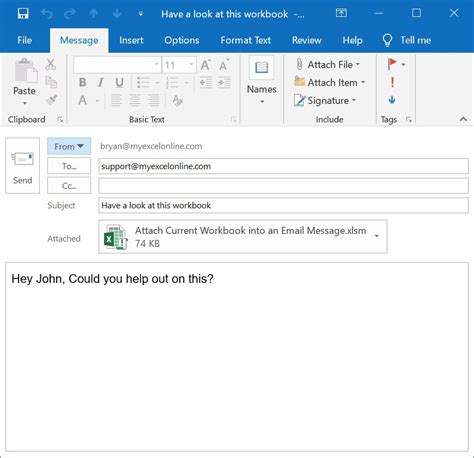The height and width of the screenshot is (458, 474).
Task: Click the To... recipients button
Action: click(x=69, y=166)
